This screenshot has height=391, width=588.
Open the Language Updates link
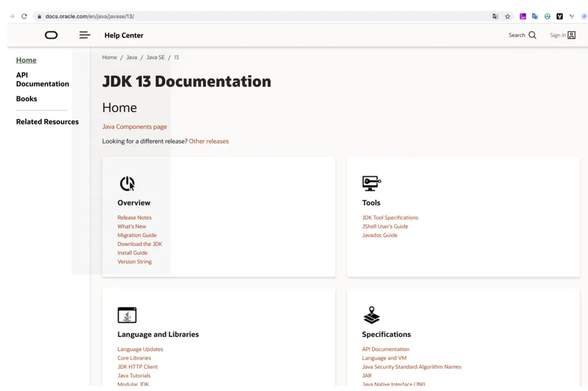point(140,349)
